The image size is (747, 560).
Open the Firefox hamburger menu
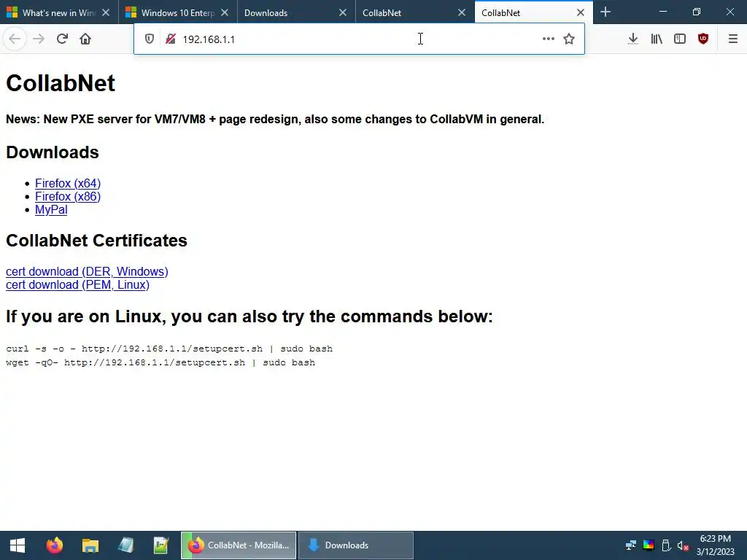(733, 39)
